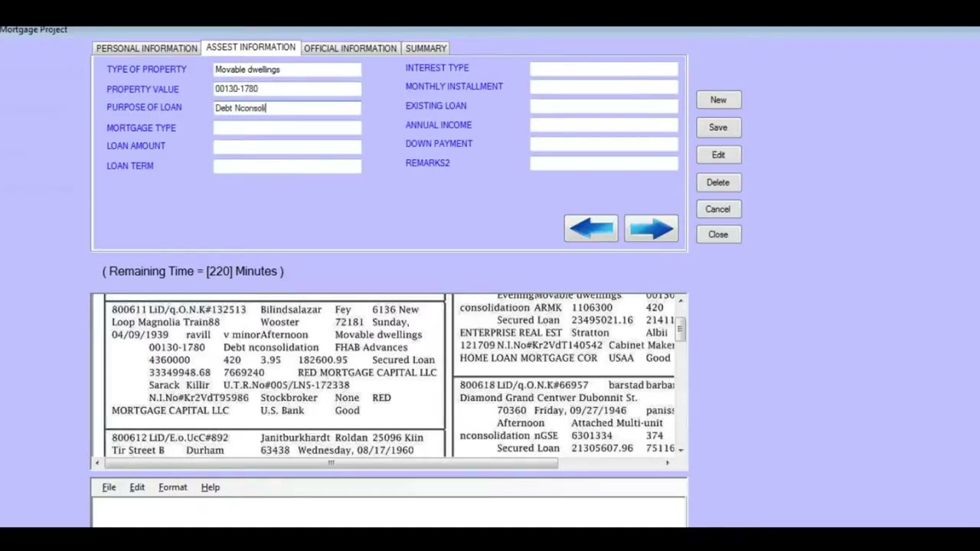
Task: Go to the Summary tab
Action: coord(426,48)
